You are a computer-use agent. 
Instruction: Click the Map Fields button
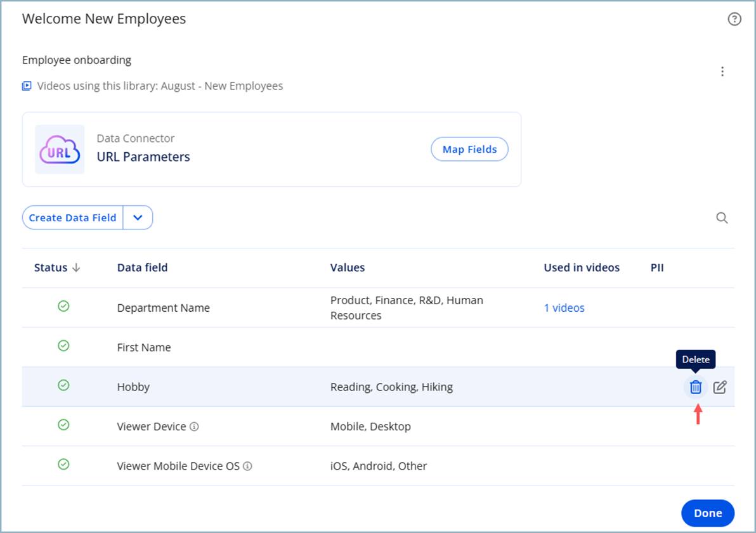tap(469, 150)
